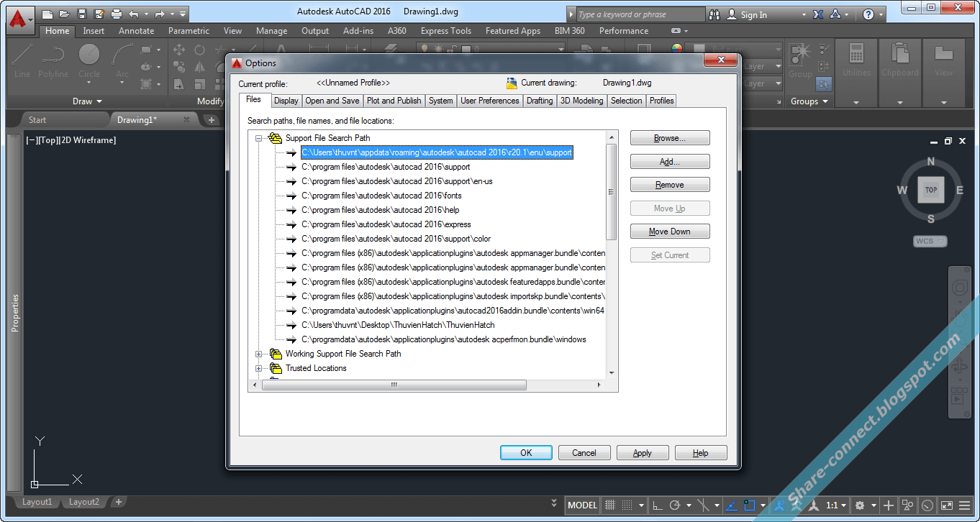Click the TOP face of the ViewCube
The image size is (980, 522).
931,190
